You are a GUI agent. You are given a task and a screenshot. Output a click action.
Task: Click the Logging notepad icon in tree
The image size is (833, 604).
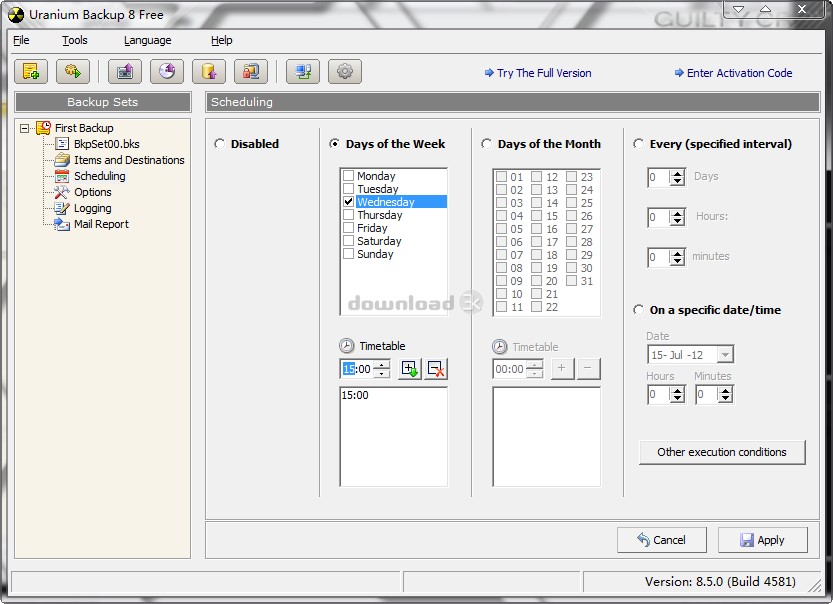coord(62,208)
